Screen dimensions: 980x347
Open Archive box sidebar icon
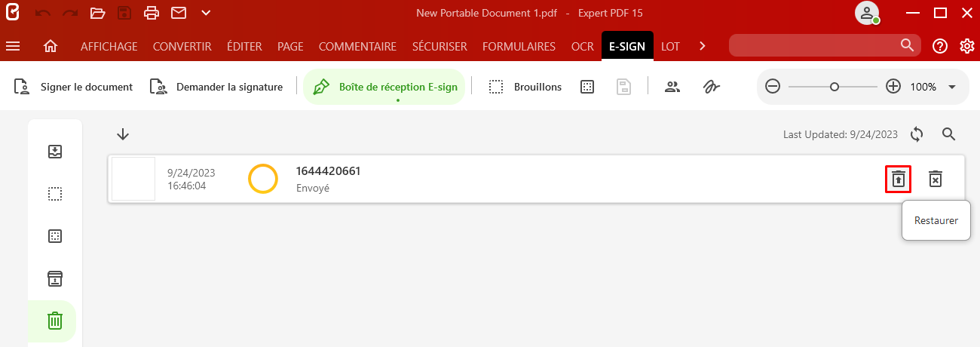55,278
